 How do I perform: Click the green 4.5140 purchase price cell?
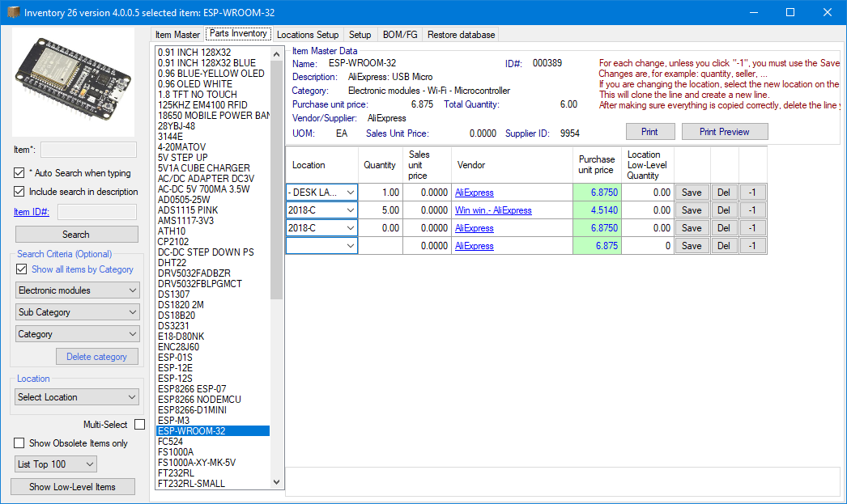click(x=597, y=210)
